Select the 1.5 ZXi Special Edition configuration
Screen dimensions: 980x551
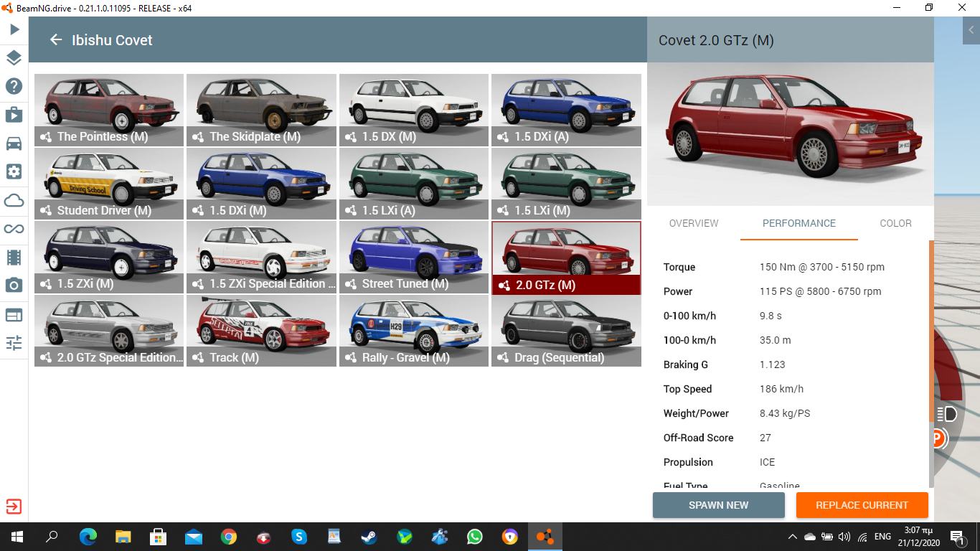(262, 257)
